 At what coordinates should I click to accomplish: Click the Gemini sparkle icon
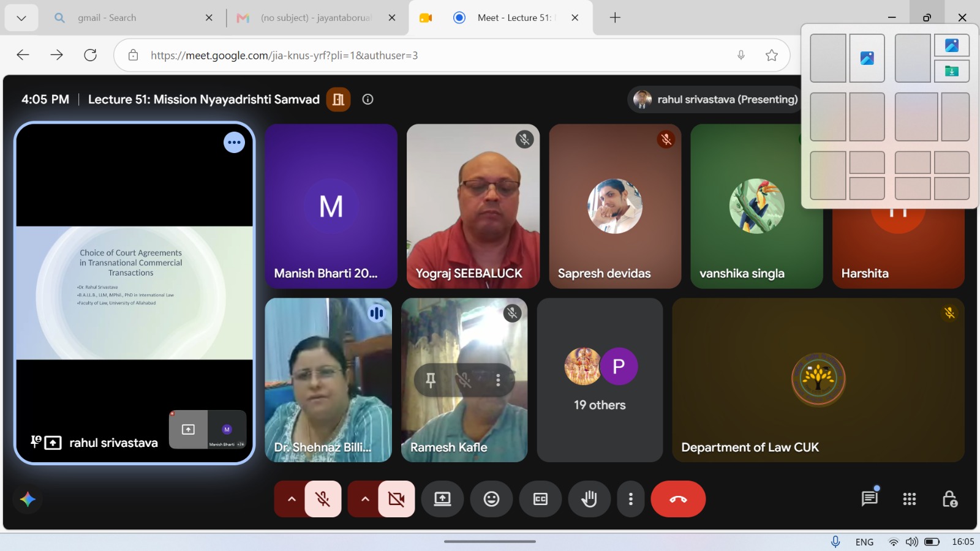[28, 499]
